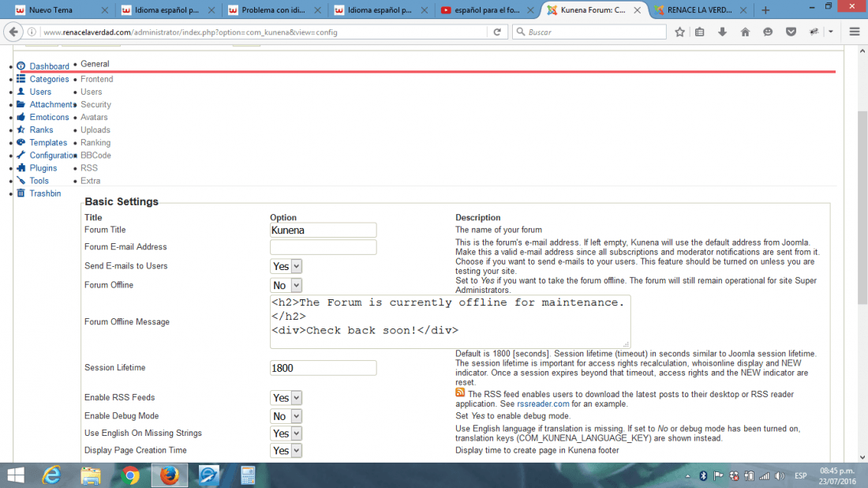Open the Enable Debug Mode dropdown
Image resolution: width=868 pixels, height=488 pixels.
pos(286,416)
